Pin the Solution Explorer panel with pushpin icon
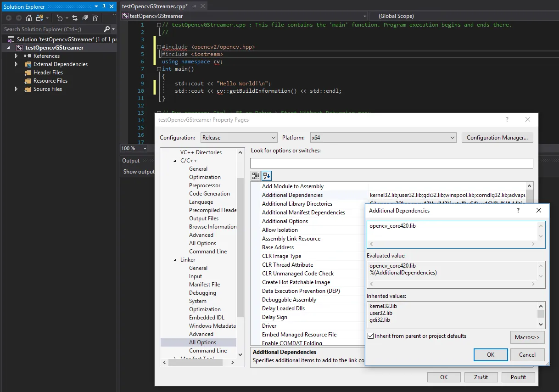This screenshot has width=559, height=392. 104,6
